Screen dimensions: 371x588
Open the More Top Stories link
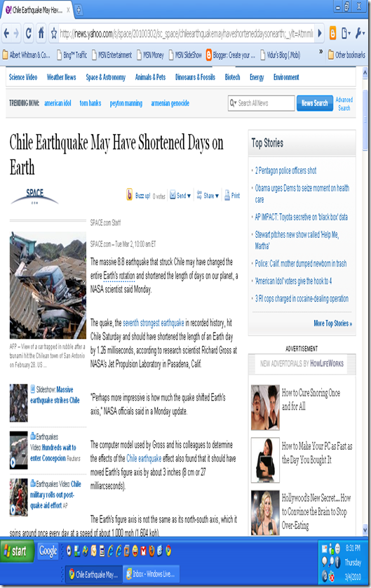tap(332, 323)
